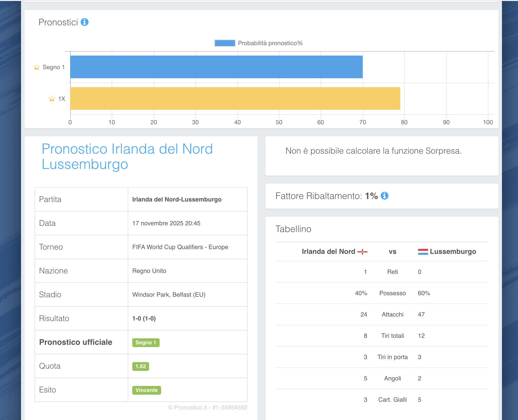Viewport: 518px width, 420px height.
Task: Click the Lussemburgo team name in Tabellino
Action: [x=453, y=252]
